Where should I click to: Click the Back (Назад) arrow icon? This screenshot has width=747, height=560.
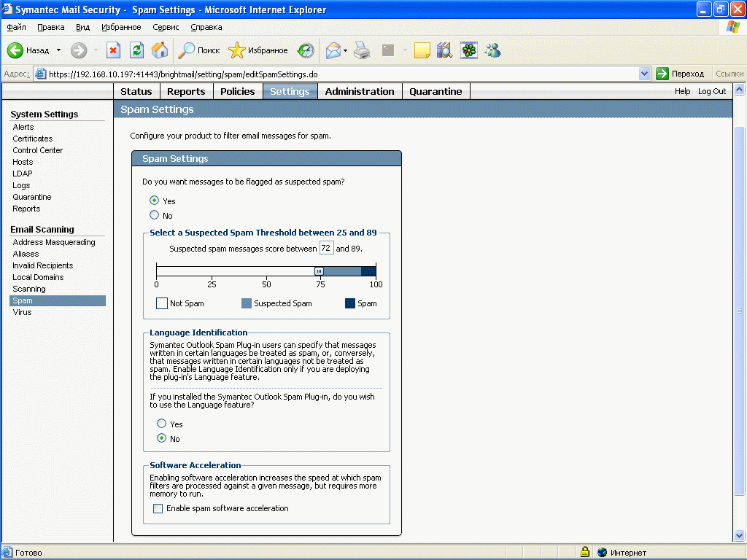coord(15,50)
